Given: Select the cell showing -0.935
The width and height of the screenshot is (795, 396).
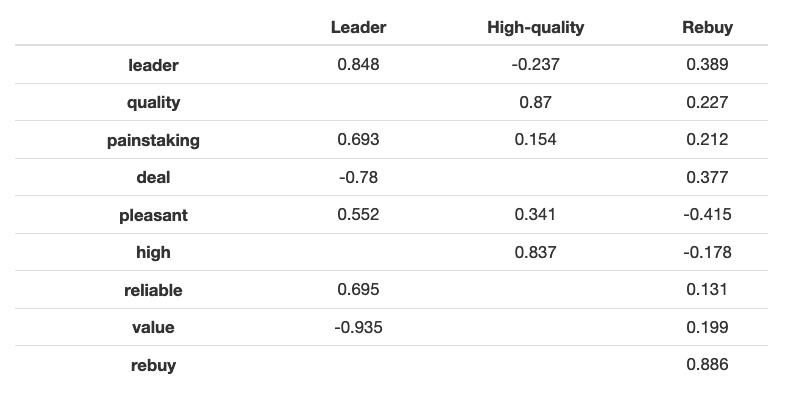Looking at the screenshot, I should coord(358,328).
